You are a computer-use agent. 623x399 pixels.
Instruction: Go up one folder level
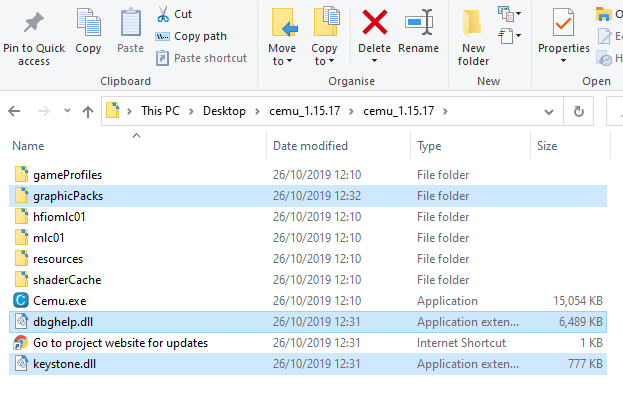(88, 111)
